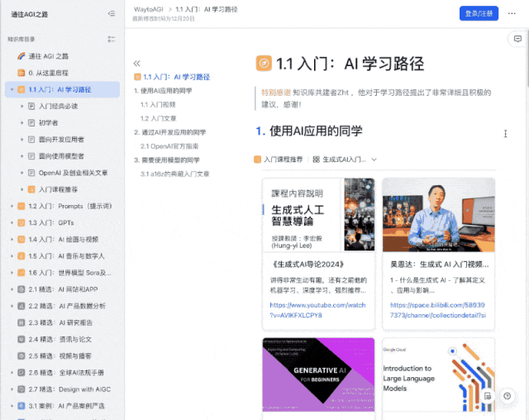
Task: Click the orange icon beside 入门课程推荐 table
Action: click(257, 160)
